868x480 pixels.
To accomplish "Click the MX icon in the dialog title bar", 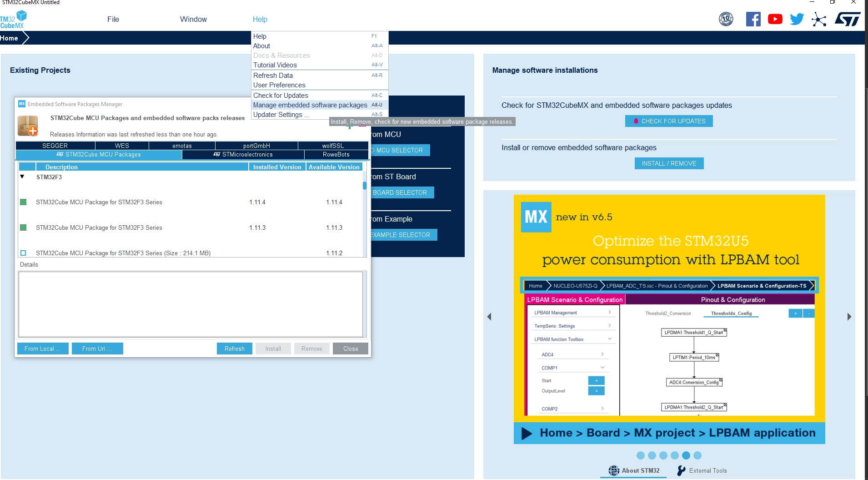I will point(22,104).
